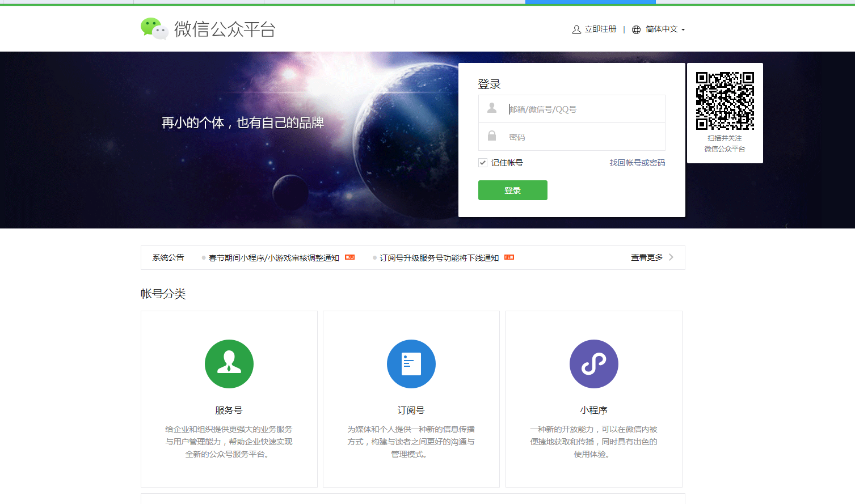The image size is (855, 504).
Task: Click the 订阅号 description starting 为媒体和个人
Action: (411, 442)
